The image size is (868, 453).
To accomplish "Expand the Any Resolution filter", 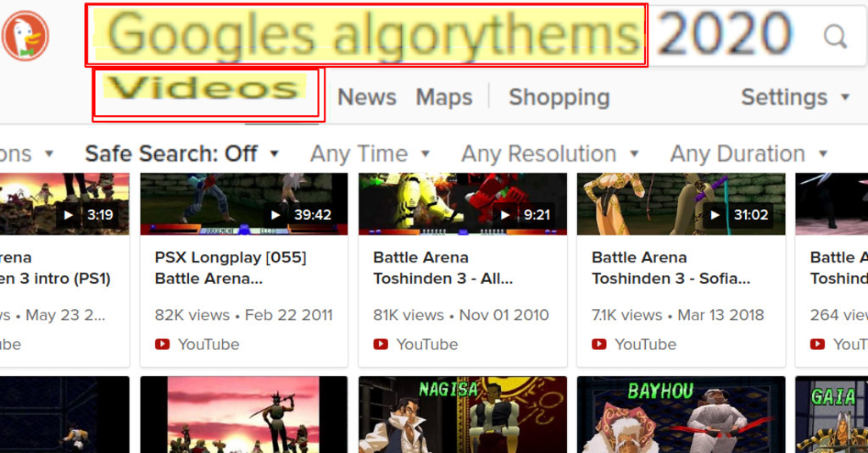I will point(549,154).
